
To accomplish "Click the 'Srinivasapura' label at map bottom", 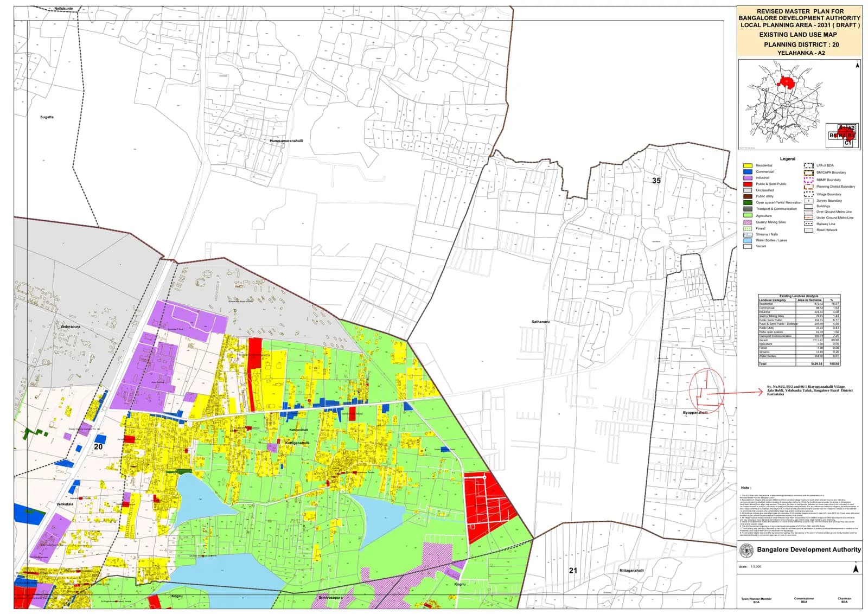I will [330, 598].
